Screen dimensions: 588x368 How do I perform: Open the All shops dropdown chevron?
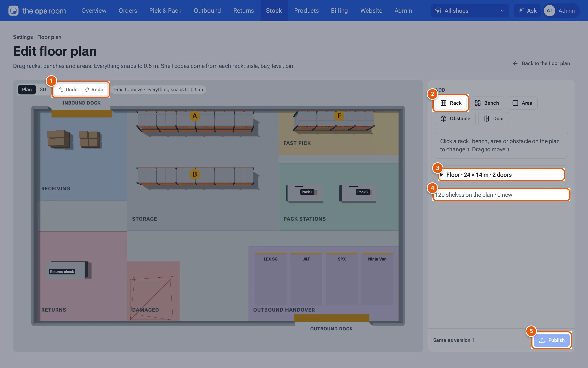(502, 11)
